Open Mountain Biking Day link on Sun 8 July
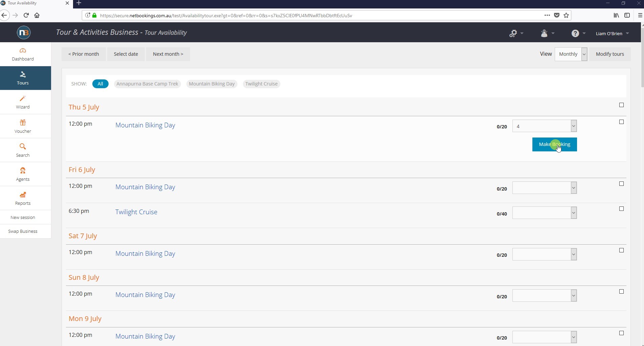644x346 pixels. 145,295
